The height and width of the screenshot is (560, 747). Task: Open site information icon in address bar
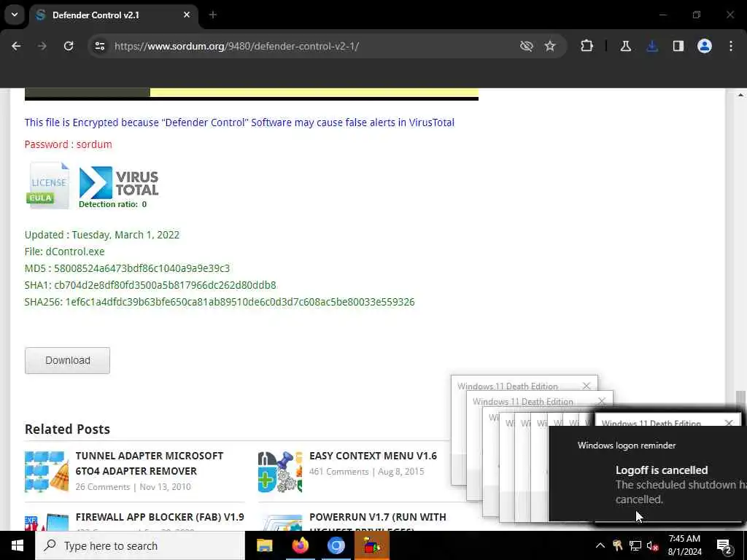[99, 46]
